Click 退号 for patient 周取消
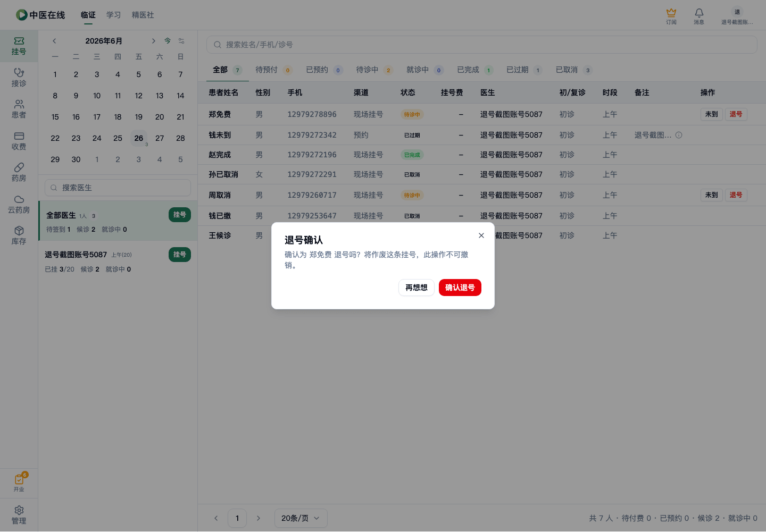 [736, 195]
